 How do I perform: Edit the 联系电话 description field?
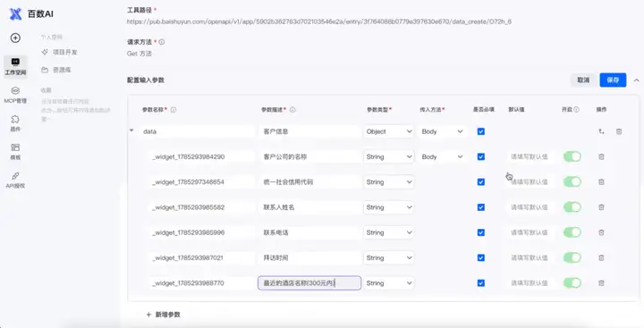pyautogui.click(x=309, y=232)
